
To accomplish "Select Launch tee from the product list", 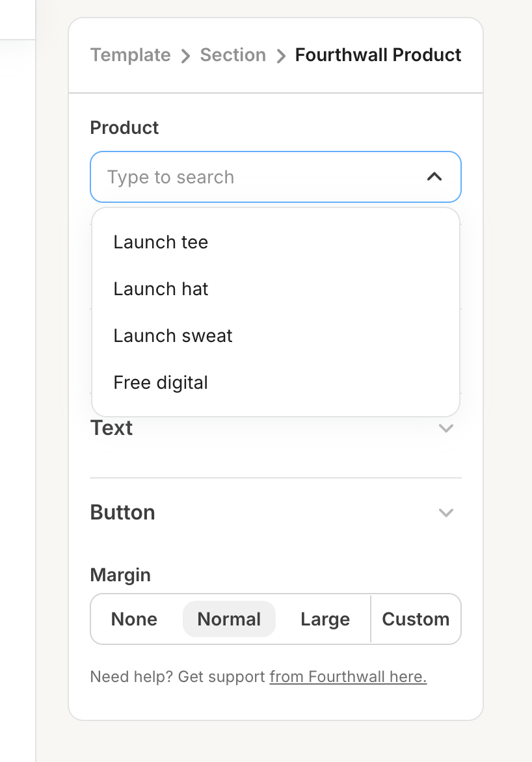I will pyautogui.click(x=161, y=242).
